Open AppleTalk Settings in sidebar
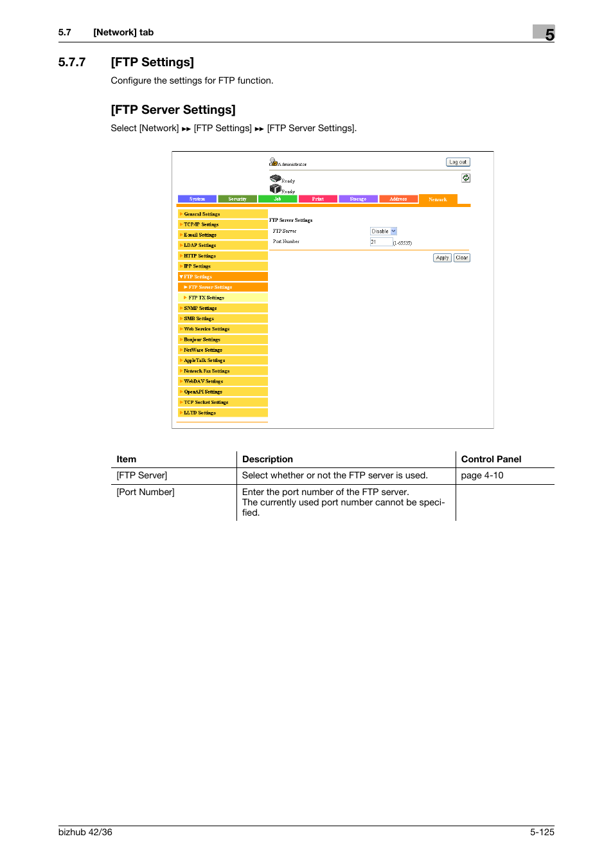The height and width of the screenshot is (868, 613). pos(223,360)
